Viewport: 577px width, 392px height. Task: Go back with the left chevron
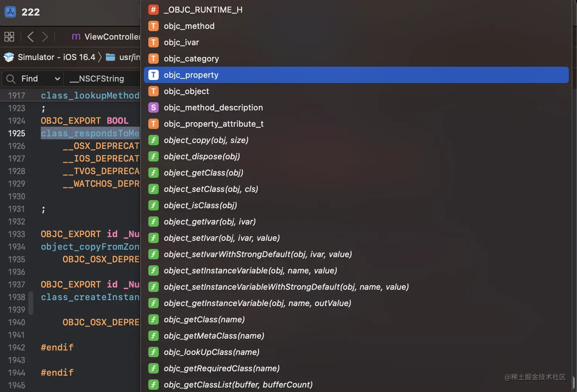coord(31,37)
